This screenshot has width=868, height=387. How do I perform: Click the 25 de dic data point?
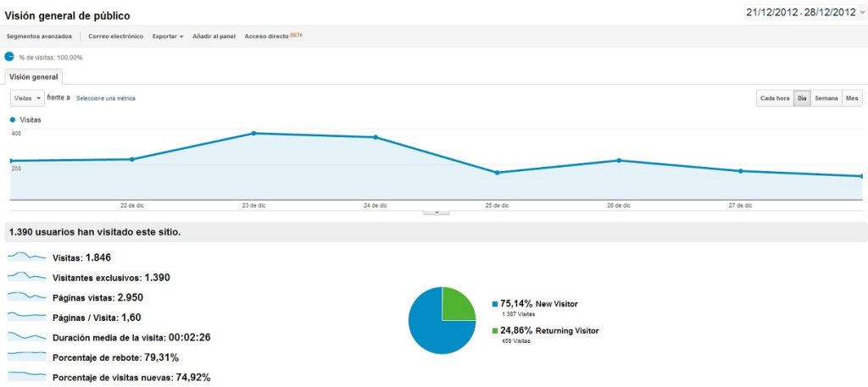[x=497, y=173]
